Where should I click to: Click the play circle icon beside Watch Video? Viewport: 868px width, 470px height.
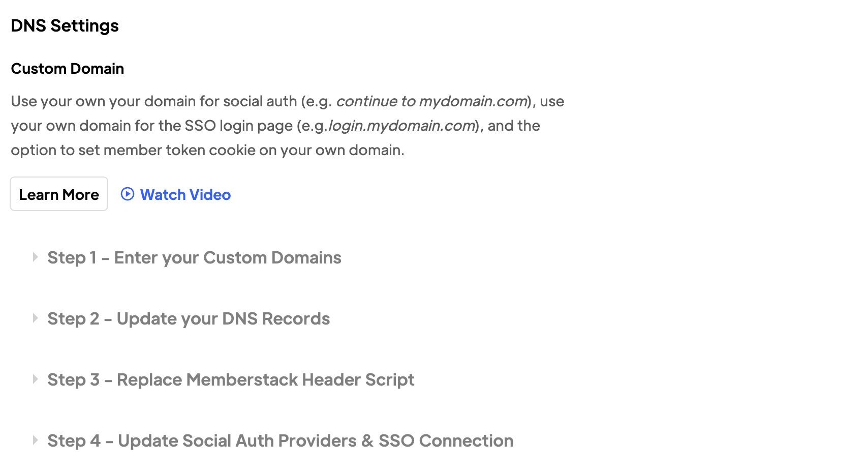click(127, 194)
